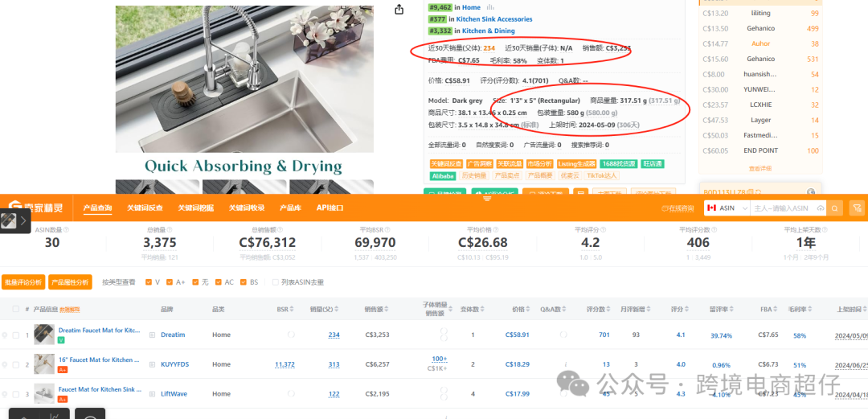Click the main faucet mat product image
Image resolution: width=868 pixels, height=419 pixels.
[244, 79]
